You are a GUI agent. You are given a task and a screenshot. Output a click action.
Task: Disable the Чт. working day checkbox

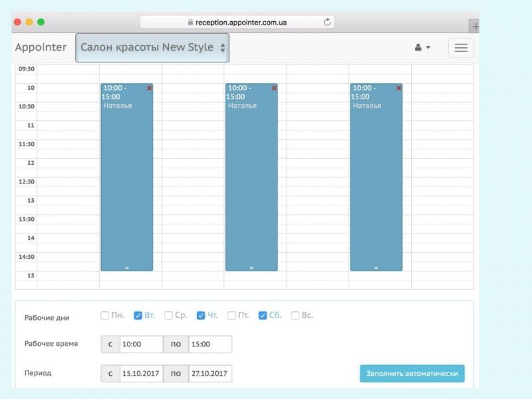coord(201,315)
